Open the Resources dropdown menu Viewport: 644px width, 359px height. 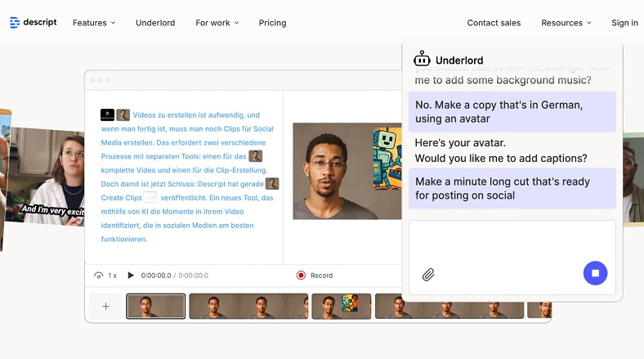pos(566,23)
